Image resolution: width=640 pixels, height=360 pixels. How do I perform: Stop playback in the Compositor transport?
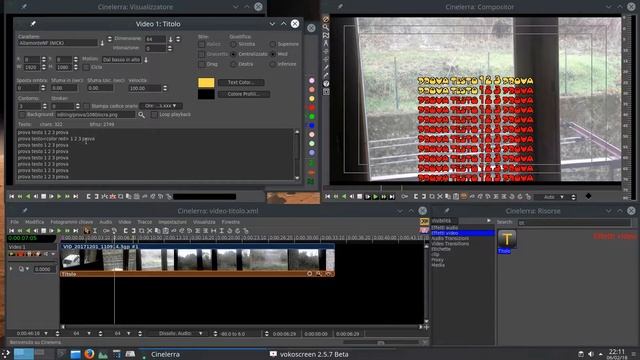point(360,197)
